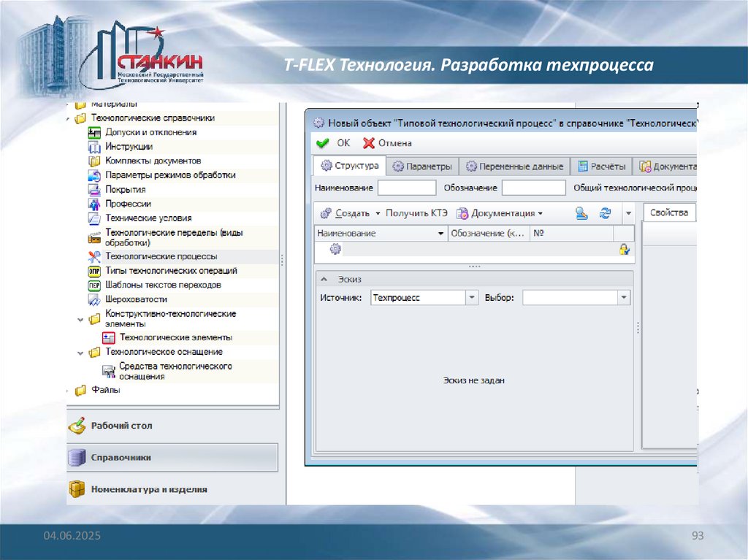Click the Профессии people icon
This screenshot has height=560, width=748.
(94, 204)
